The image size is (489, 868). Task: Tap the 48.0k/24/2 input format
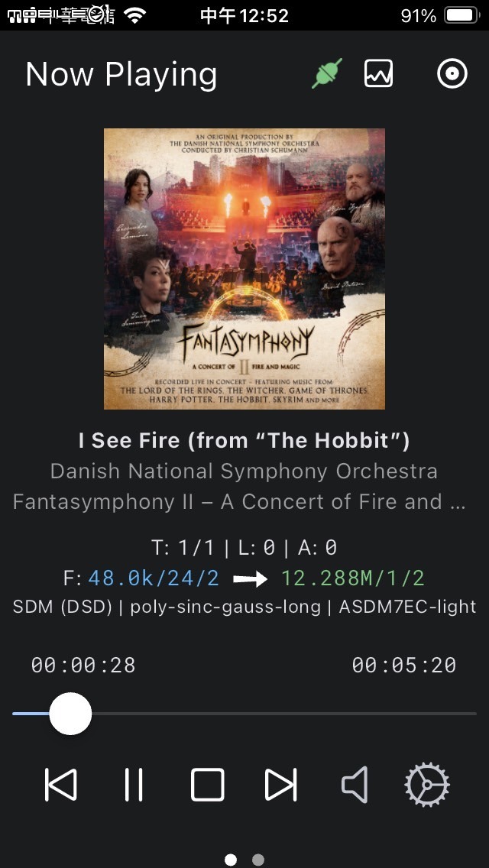[x=154, y=578]
